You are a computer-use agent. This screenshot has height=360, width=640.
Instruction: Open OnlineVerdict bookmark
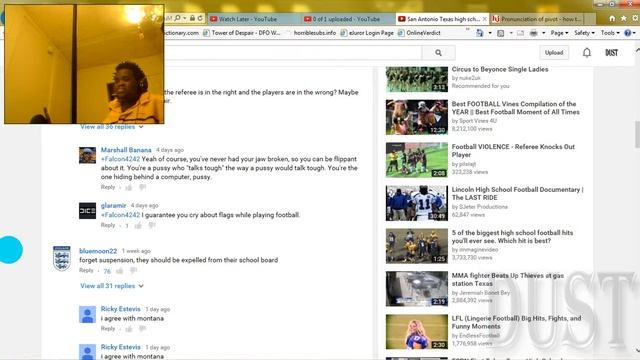pos(419,33)
